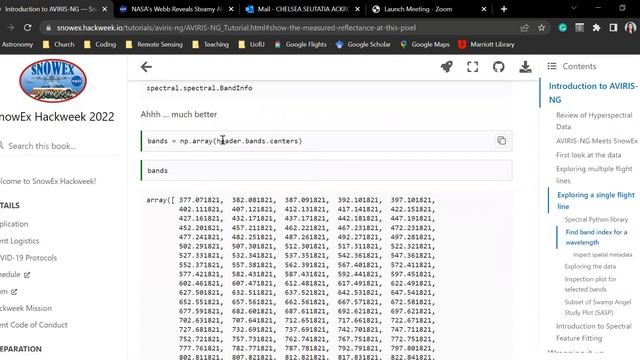The width and height of the screenshot is (640, 360).
Task: Open the browser extensions puzzle icon
Action: [x=596, y=28]
